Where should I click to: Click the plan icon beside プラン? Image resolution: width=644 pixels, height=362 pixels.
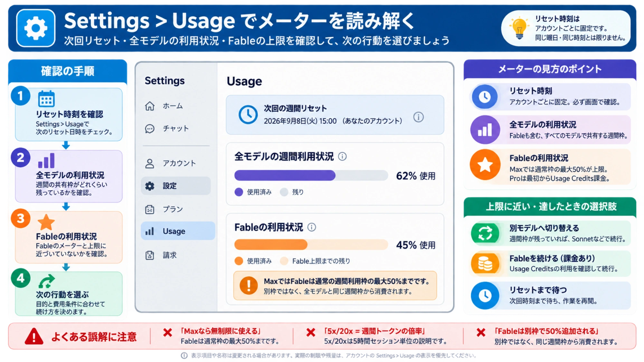click(150, 209)
